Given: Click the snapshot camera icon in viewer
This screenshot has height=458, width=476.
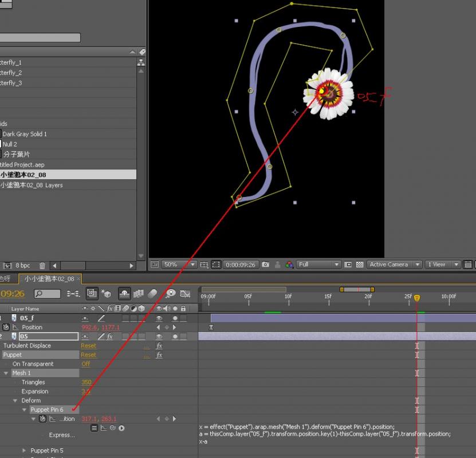Looking at the screenshot, I should click(x=265, y=264).
